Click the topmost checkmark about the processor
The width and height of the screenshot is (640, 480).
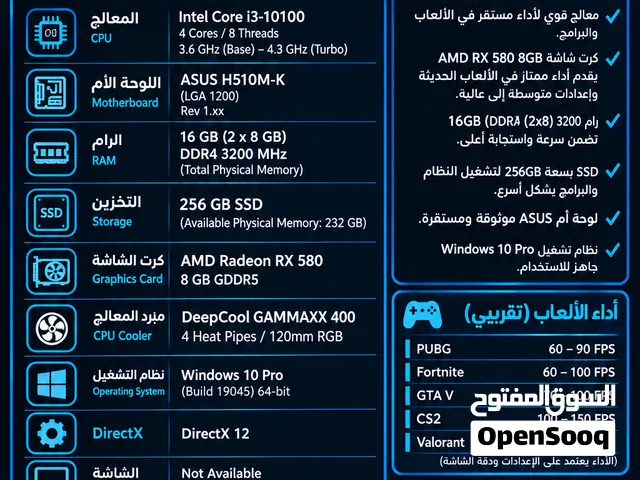(x=612, y=16)
